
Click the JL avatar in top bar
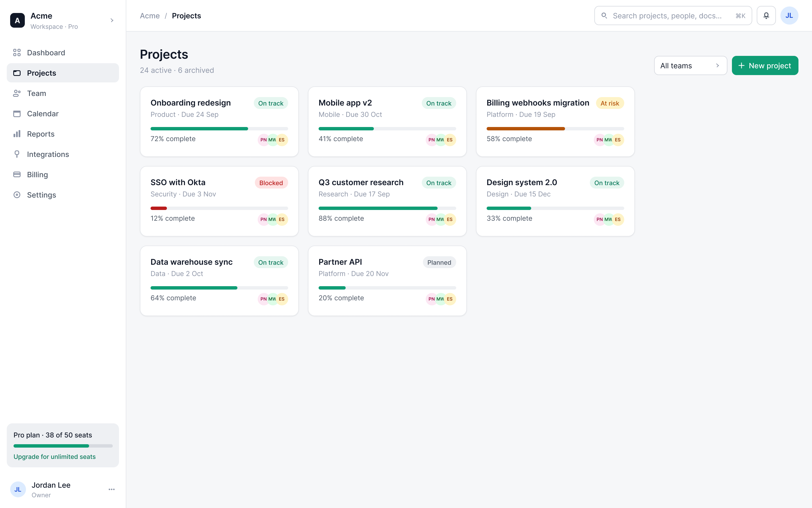coord(789,16)
